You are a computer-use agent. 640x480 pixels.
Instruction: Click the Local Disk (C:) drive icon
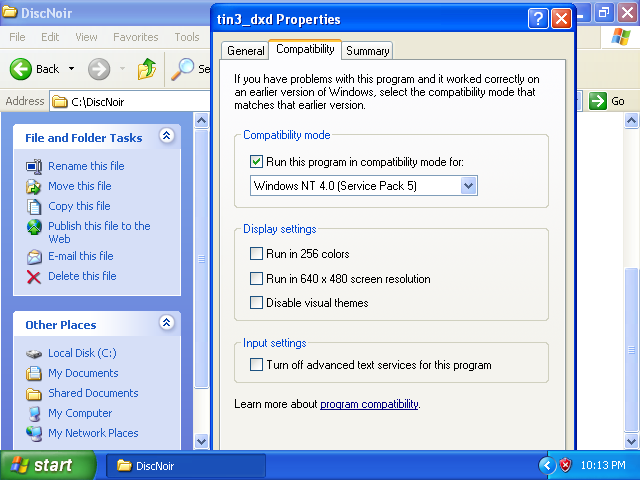(x=34, y=353)
